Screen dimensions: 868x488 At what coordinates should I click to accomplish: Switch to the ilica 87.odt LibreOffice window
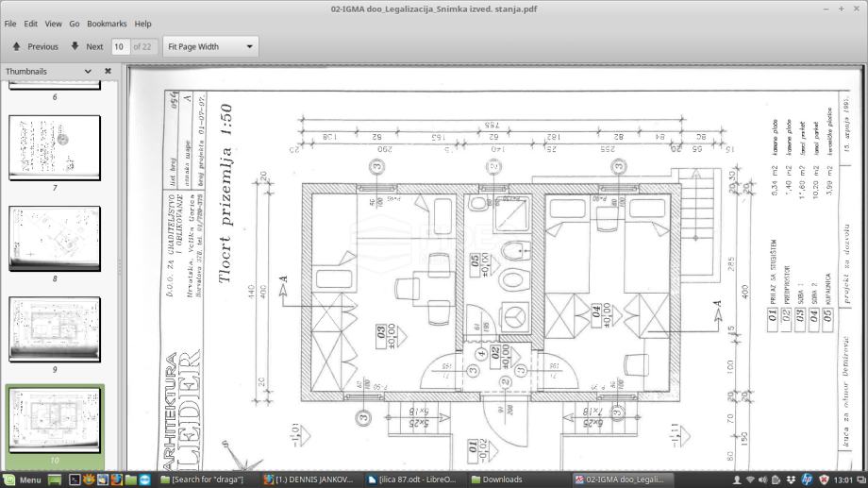tap(412, 480)
